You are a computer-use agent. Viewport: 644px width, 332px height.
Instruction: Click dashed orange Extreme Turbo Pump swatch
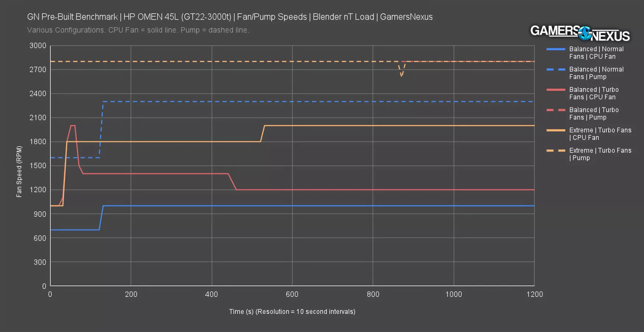(x=556, y=151)
